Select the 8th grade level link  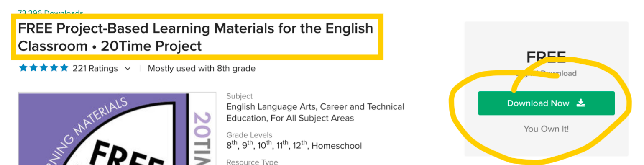(233, 145)
